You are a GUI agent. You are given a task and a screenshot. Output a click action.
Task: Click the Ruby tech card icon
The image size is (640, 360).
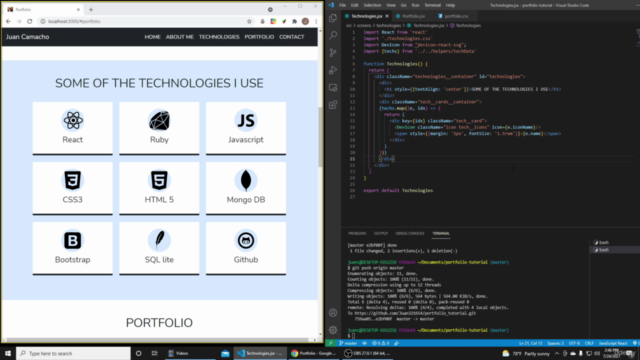pos(159,120)
